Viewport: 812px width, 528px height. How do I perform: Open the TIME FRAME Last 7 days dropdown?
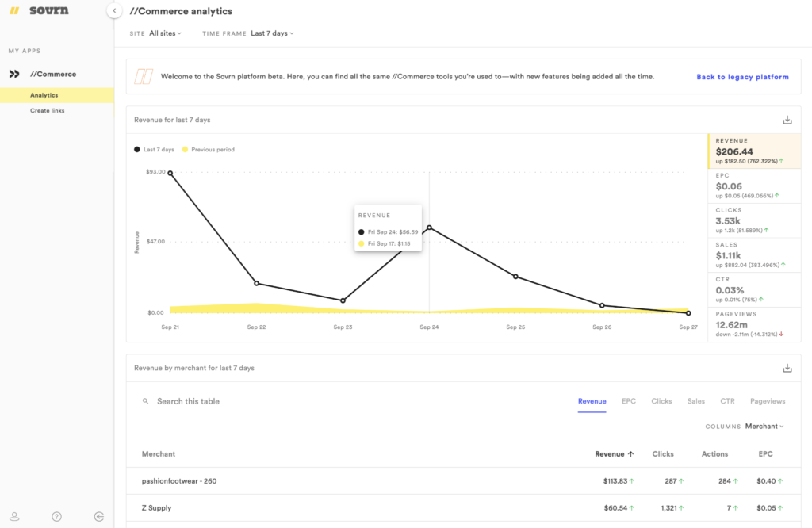[273, 33]
